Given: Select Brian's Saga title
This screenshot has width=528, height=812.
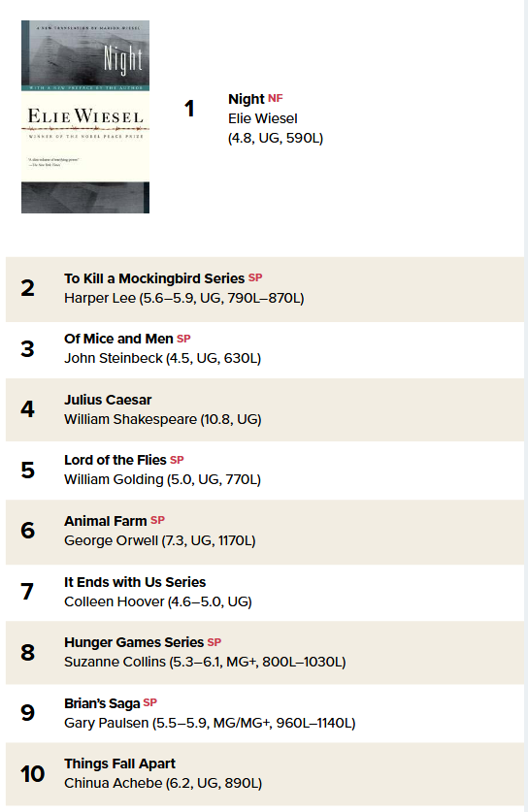Looking at the screenshot, I should click(x=102, y=703).
